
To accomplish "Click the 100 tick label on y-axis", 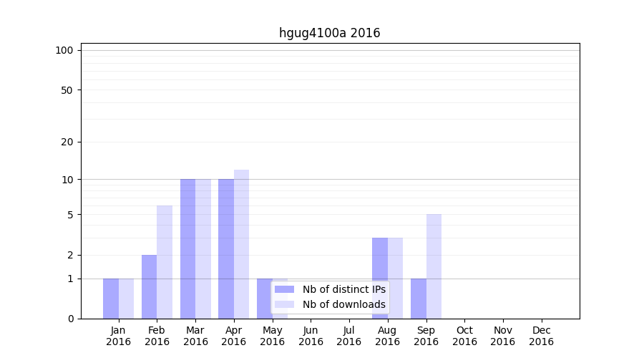I will [64, 50].
